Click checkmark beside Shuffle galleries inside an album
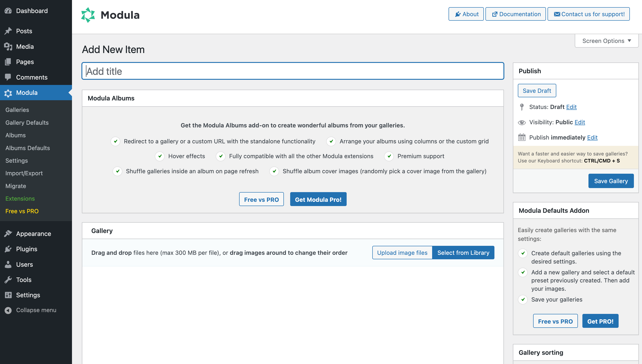 (117, 171)
